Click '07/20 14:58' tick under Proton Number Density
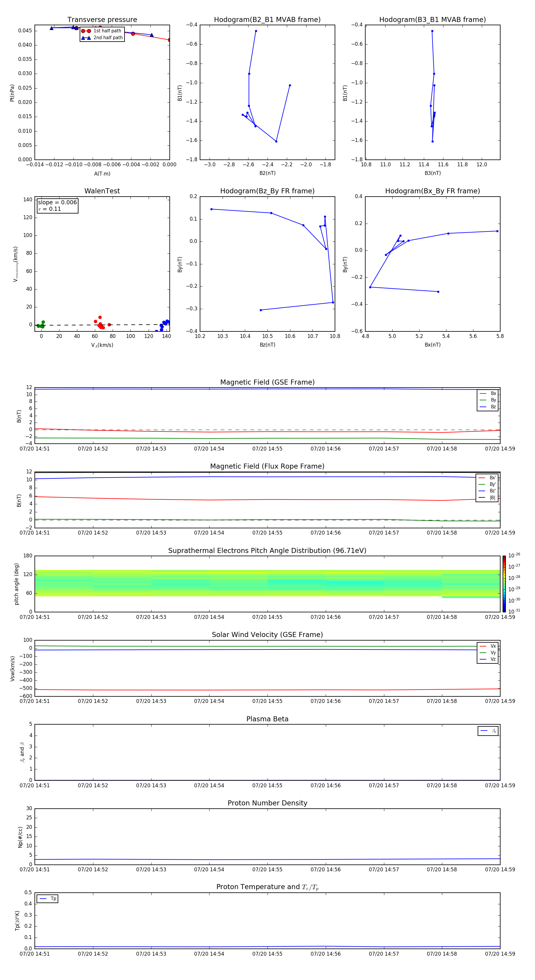 pyautogui.click(x=442, y=870)
